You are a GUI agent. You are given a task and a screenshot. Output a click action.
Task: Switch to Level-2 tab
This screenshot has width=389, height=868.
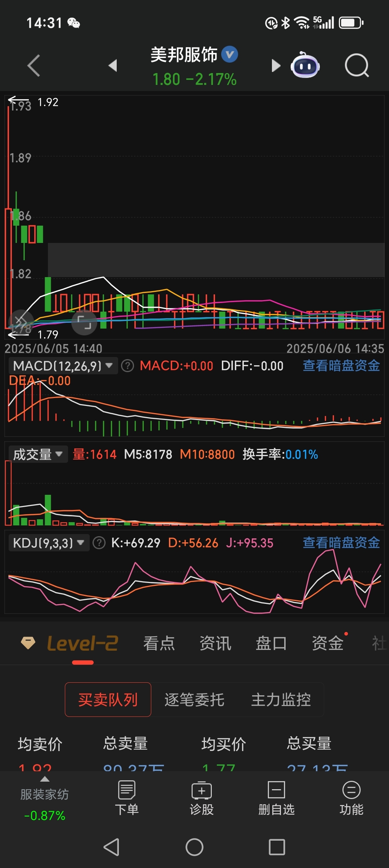(82, 643)
